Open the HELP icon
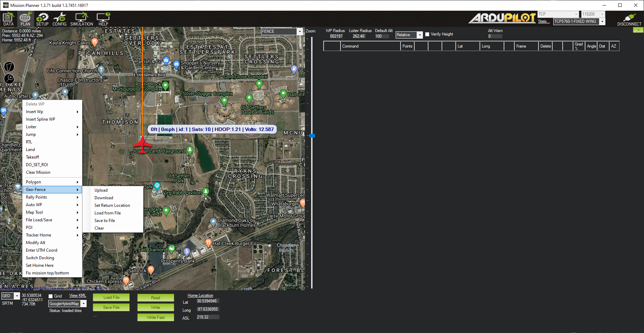Viewport: 644px width, 333px height. [x=103, y=19]
